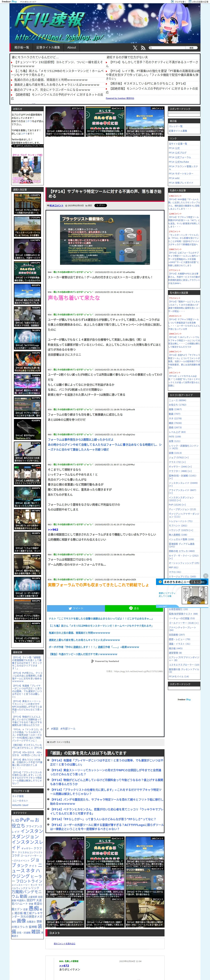This screenshot has height=980, width=210.
Task: Open feed item 【緊急】今週のワンピース読んだ奴…
Action: [83, 654]
